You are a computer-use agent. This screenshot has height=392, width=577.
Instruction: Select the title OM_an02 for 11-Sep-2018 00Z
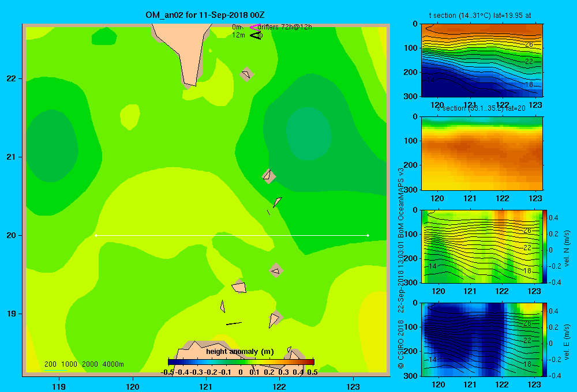(205, 15)
